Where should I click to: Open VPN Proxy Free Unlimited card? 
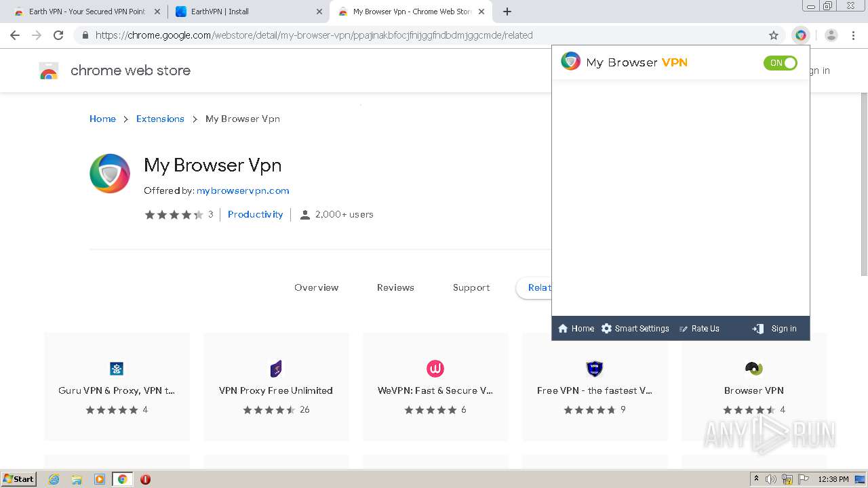pos(276,386)
